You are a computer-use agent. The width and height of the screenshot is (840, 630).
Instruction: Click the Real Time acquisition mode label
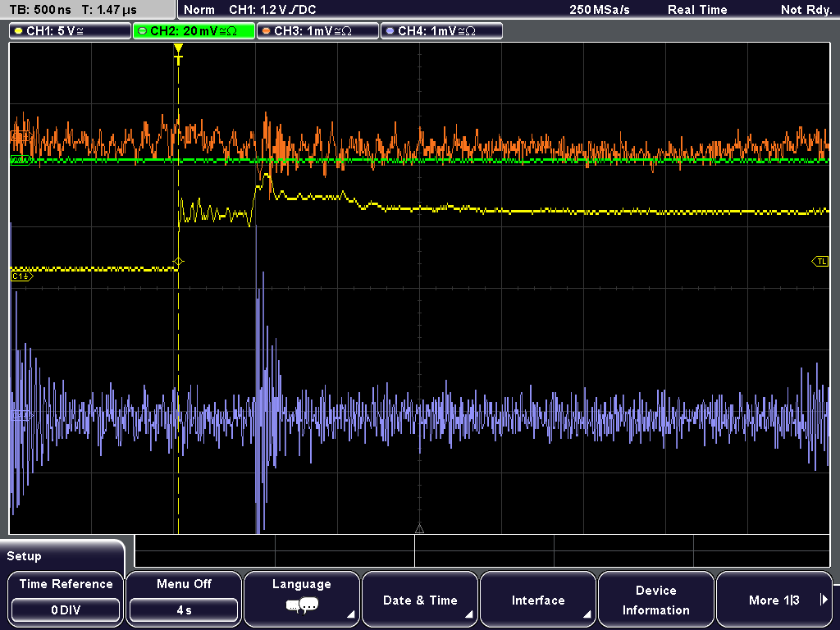point(697,10)
